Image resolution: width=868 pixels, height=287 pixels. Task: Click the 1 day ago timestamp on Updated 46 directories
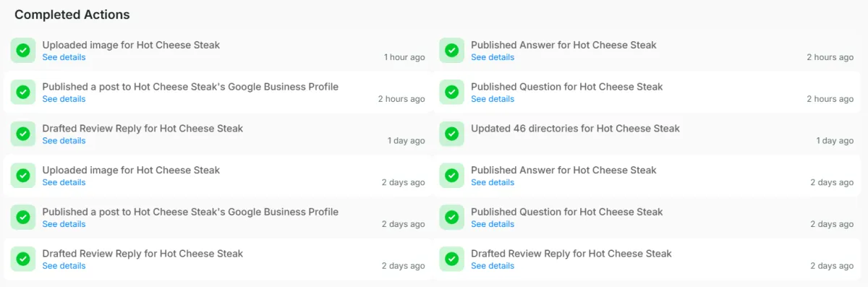pyautogui.click(x=835, y=141)
